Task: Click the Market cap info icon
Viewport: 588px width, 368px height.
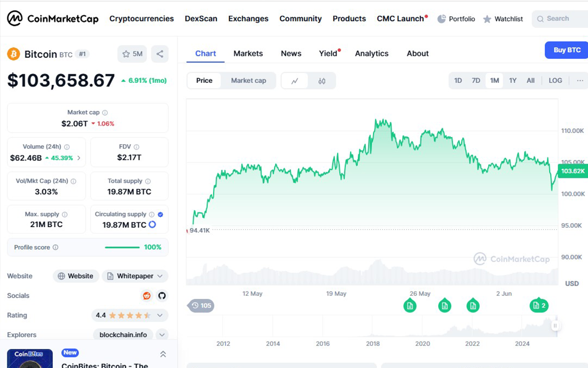Action: pos(105,112)
